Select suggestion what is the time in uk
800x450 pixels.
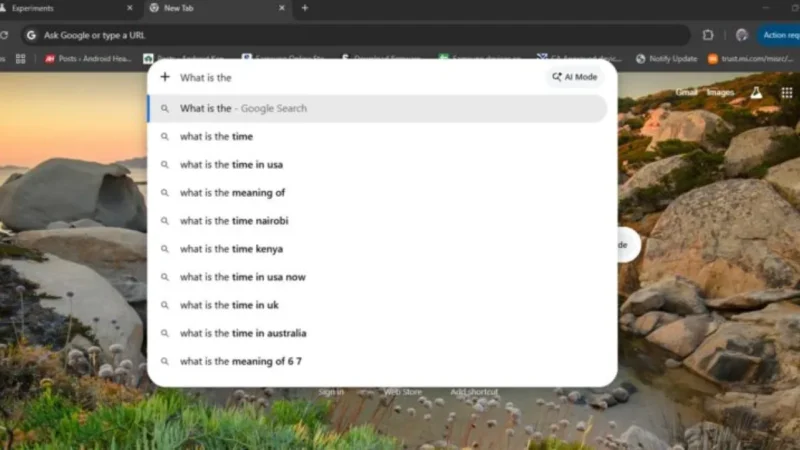(378, 305)
